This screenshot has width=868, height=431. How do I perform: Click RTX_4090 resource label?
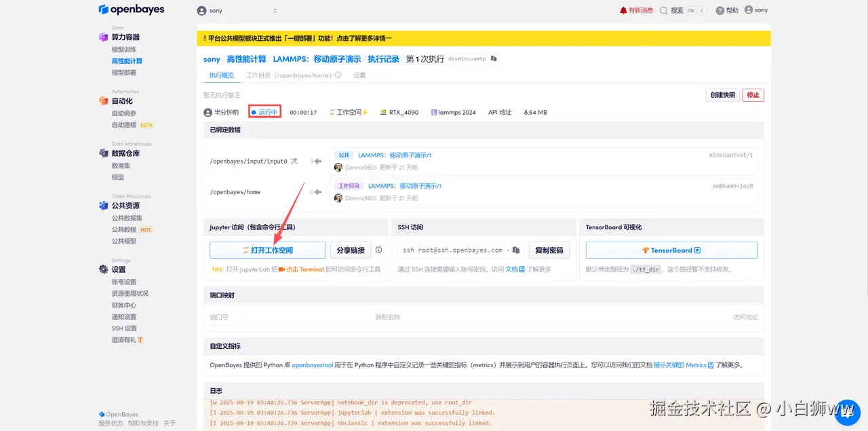click(x=399, y=113)
